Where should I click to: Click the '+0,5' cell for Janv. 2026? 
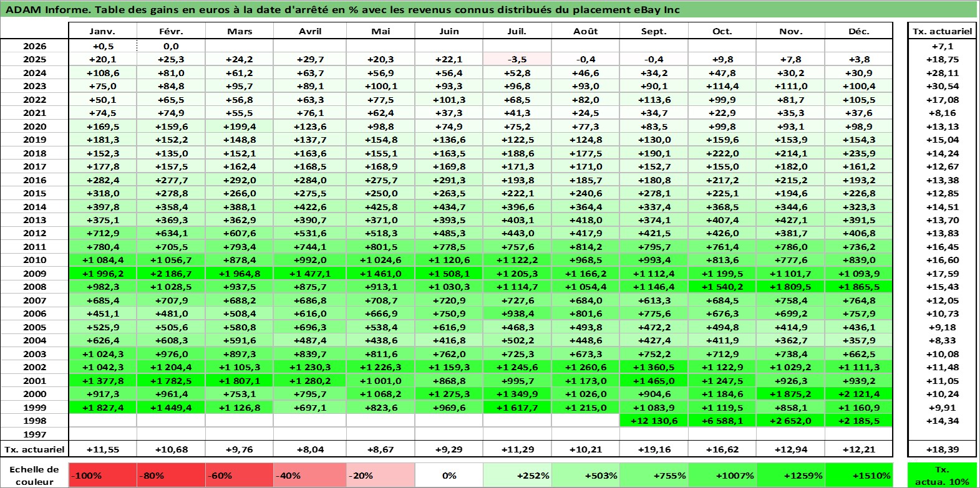tap(102, 46)
